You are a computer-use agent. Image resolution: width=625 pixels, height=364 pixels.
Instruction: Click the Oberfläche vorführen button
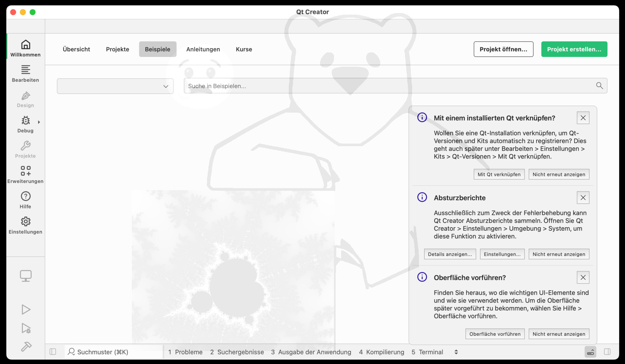(x=495, y=334)
